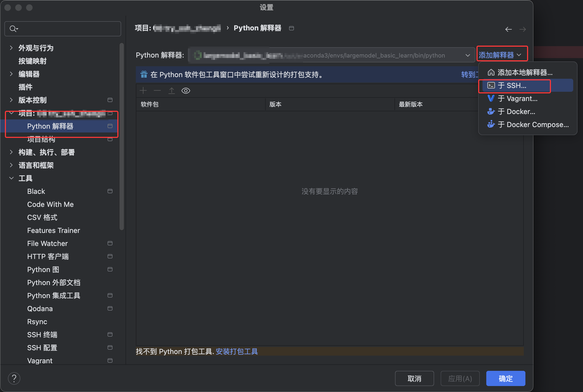Click inside the settings search field
The width and height of the screenshot is (583, 392).
(62, 29)
